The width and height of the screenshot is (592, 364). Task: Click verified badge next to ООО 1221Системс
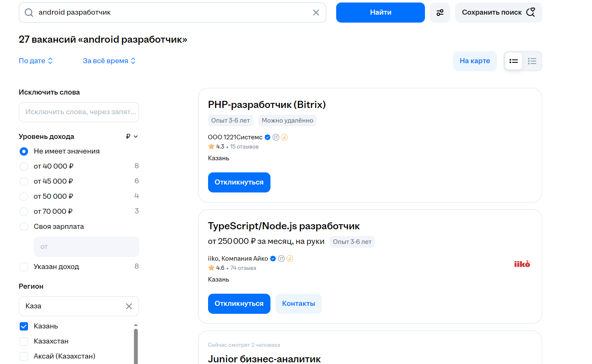click(x=268, y=137)
